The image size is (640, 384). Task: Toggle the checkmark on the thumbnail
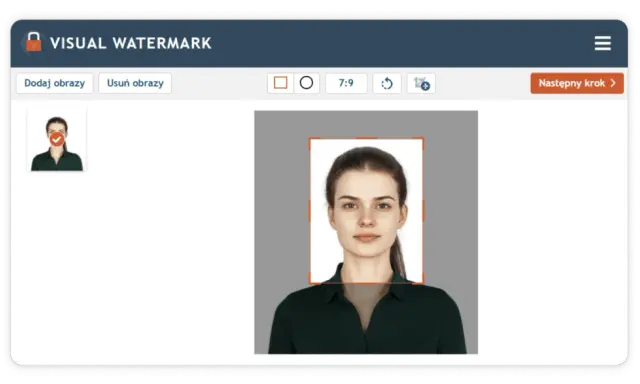57,139
